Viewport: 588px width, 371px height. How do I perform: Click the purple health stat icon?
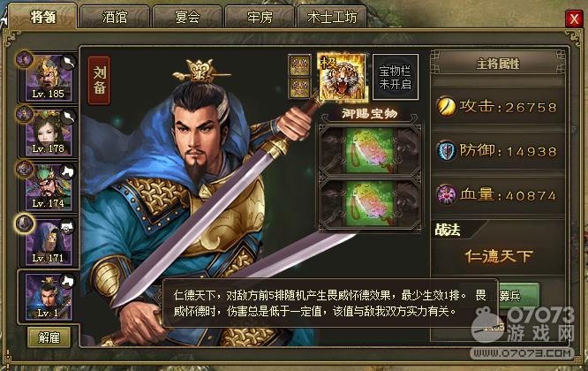pyautogui.click(x=446, y=195)
